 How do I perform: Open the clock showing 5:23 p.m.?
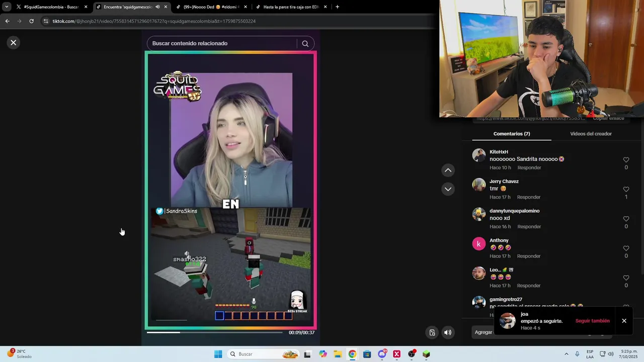coord(628,354)
